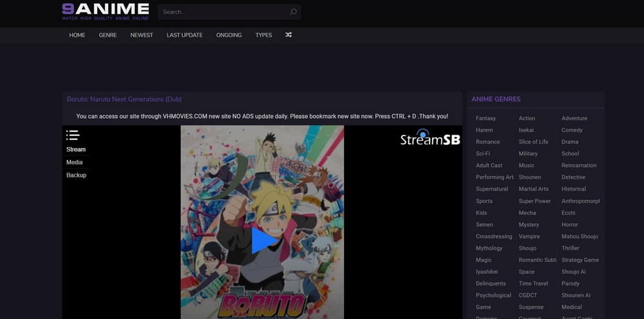Open the Slice of Life genre

point(533,142)
